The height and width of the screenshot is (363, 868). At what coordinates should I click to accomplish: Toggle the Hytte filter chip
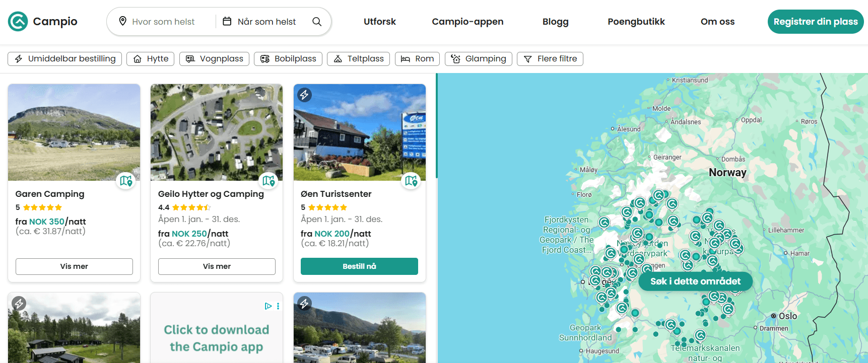coord(151,59)
